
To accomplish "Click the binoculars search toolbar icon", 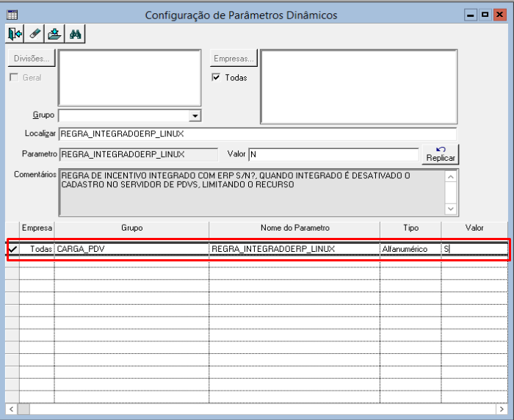I will [76, 34].
